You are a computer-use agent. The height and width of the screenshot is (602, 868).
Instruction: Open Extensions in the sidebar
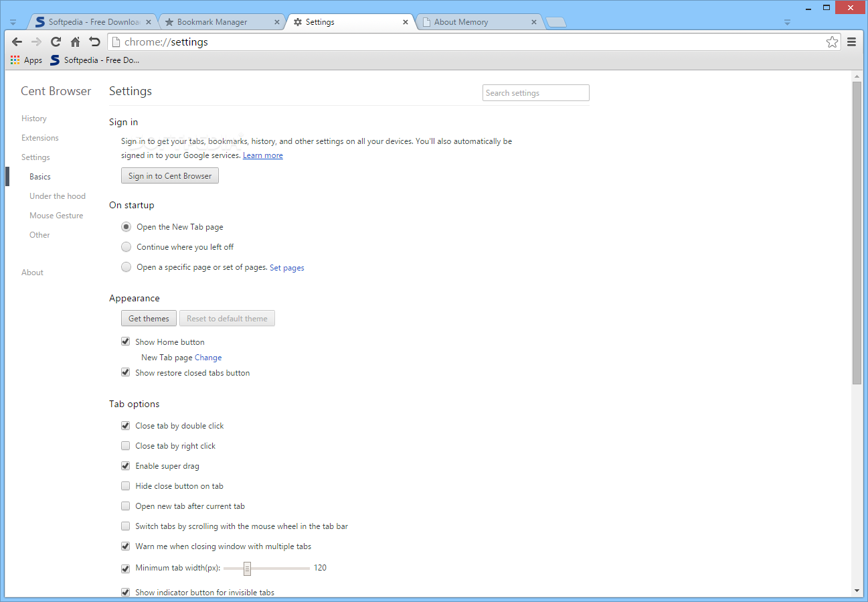(40, 138)
